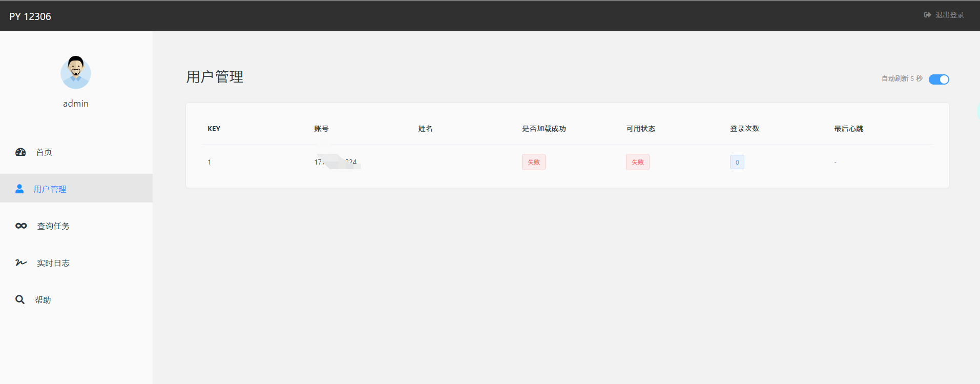Click the 账号 column header
This screenshot has width=980, height=384.
point(321,129)
